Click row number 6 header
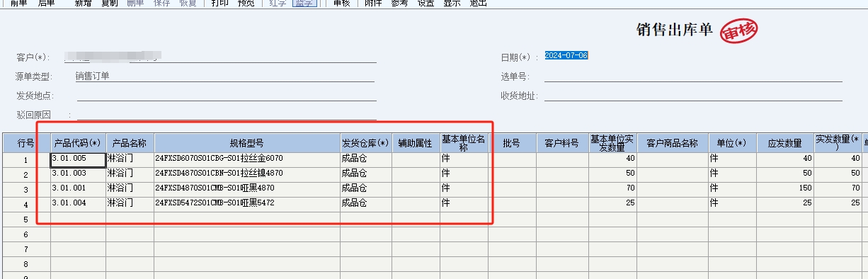This screenshot has width=868, height=279. coord(25,234)
